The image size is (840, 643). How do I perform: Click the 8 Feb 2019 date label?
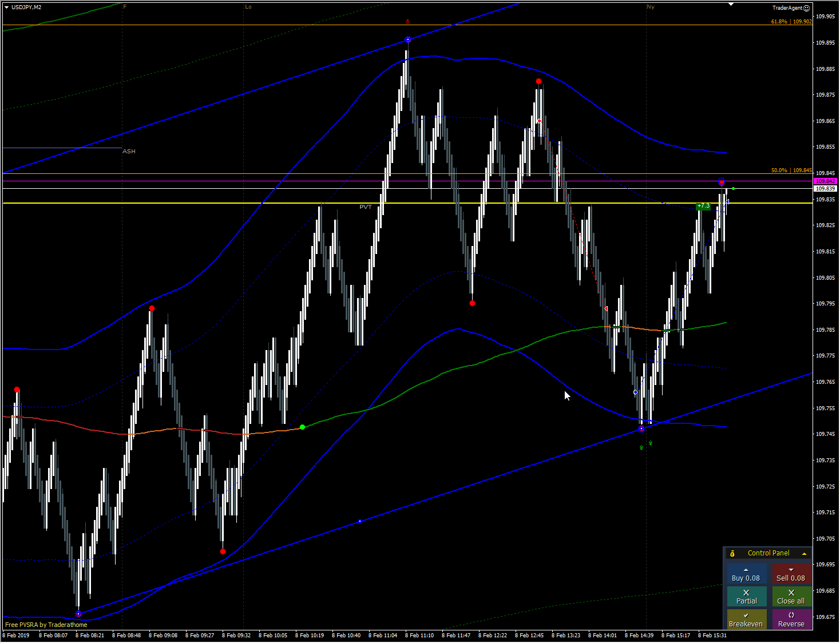point(16,635)
